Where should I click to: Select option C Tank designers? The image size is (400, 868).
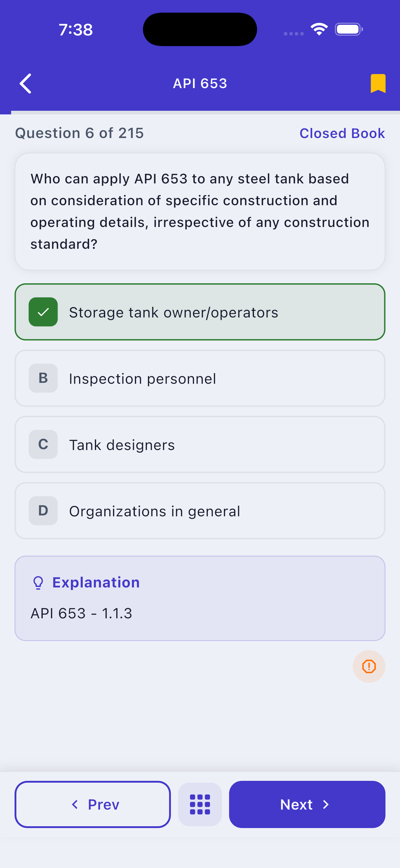200,445
